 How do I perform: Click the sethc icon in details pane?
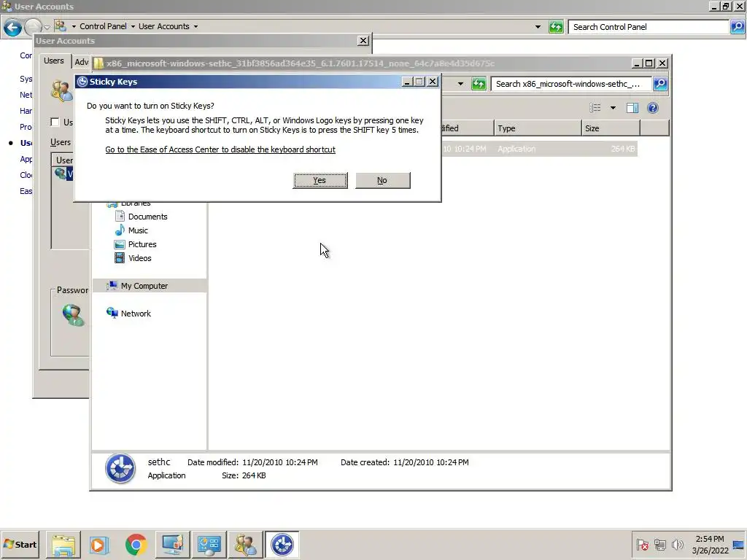(120, 469)
